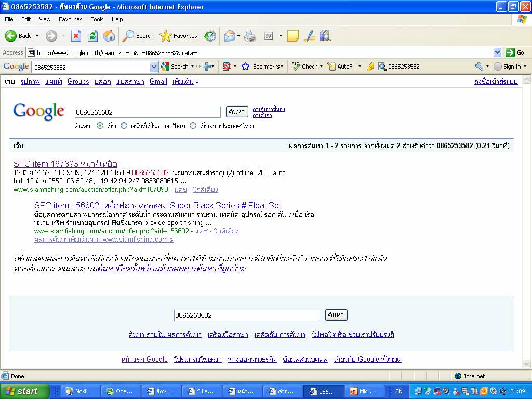
Task: Open the Bookmarks dropdown arrow
Action: point(282,66)
